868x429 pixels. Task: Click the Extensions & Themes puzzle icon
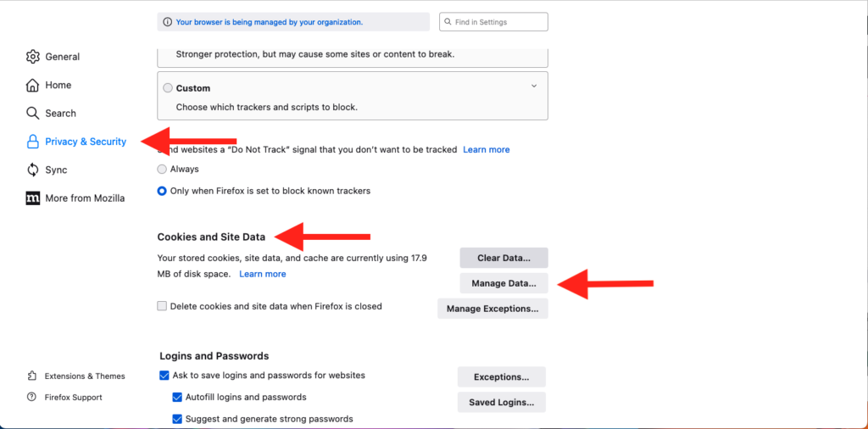point(32,376)
